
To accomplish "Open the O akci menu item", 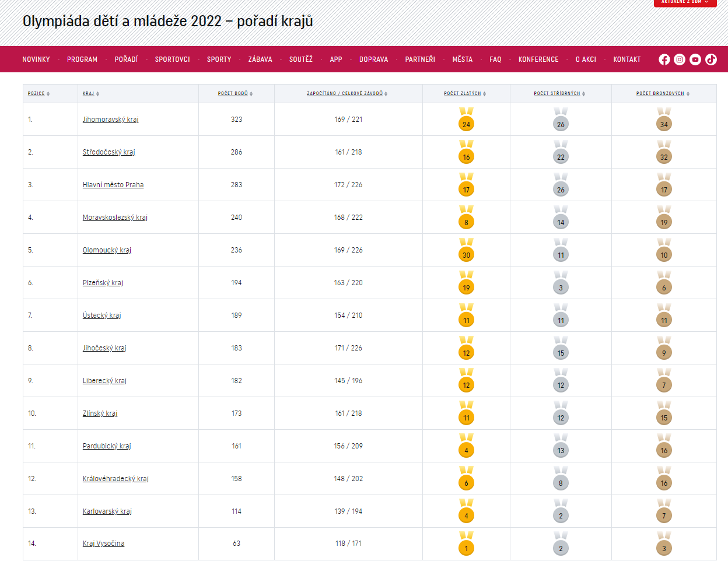I will click(586, 59).
